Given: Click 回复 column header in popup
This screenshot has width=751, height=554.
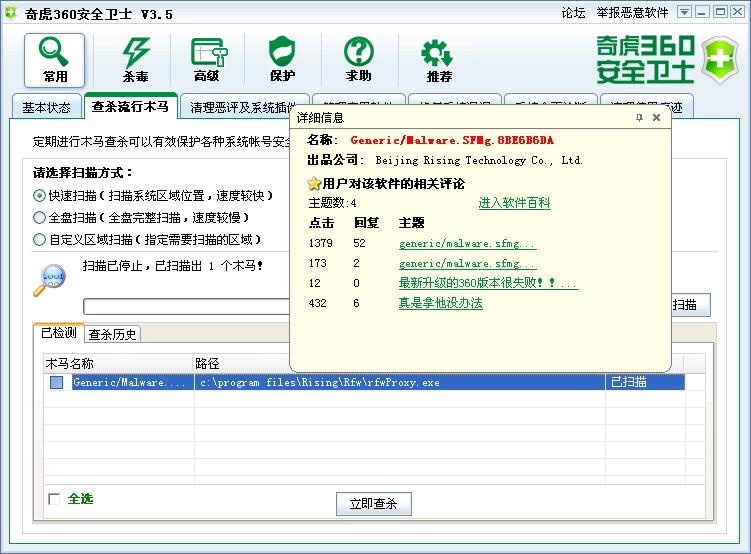Looking at the screenshot, I should 366,223.
